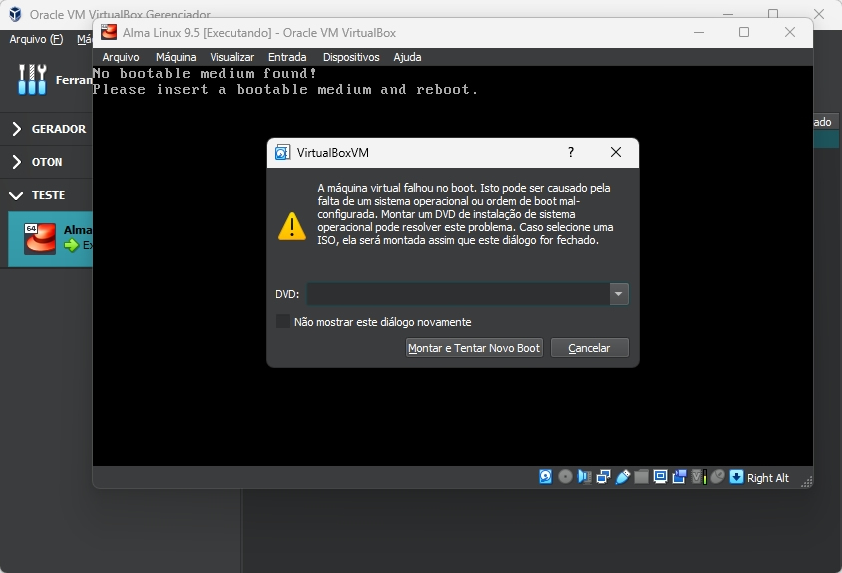The height and width of the screenshot is (573, 842).
Task: Open Arquivo (F) menu in Manager window
Action: [x=36, y=39]
